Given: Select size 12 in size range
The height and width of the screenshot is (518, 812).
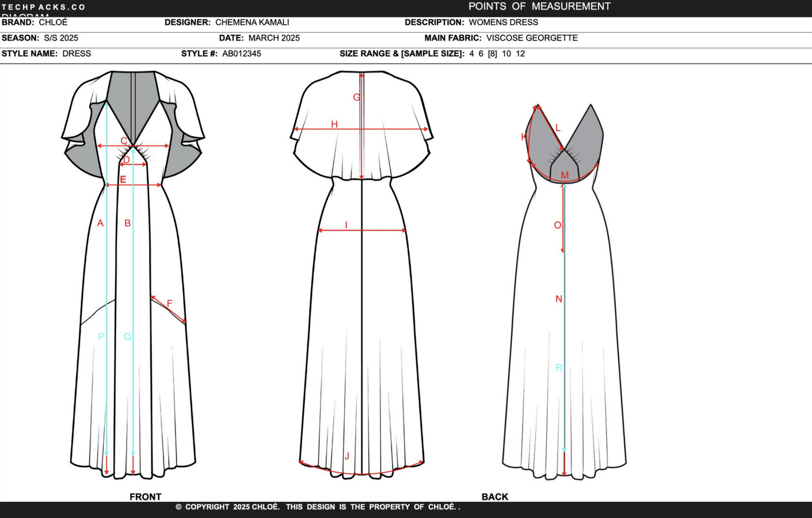Looking at the screenshot, I should pos(520,54).
